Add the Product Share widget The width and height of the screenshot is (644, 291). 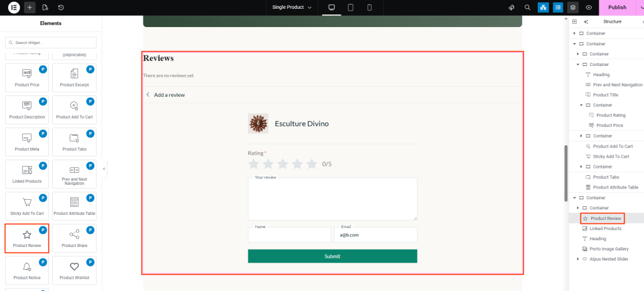74,238
